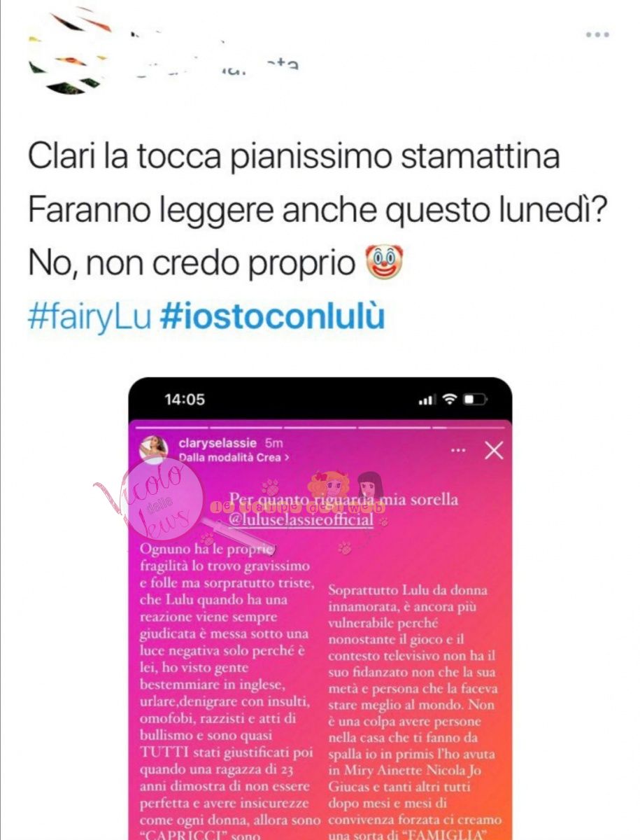640x840 pixels.
Task: Tap the Wi-Fi icon in phone status bar
Action: 450,399
